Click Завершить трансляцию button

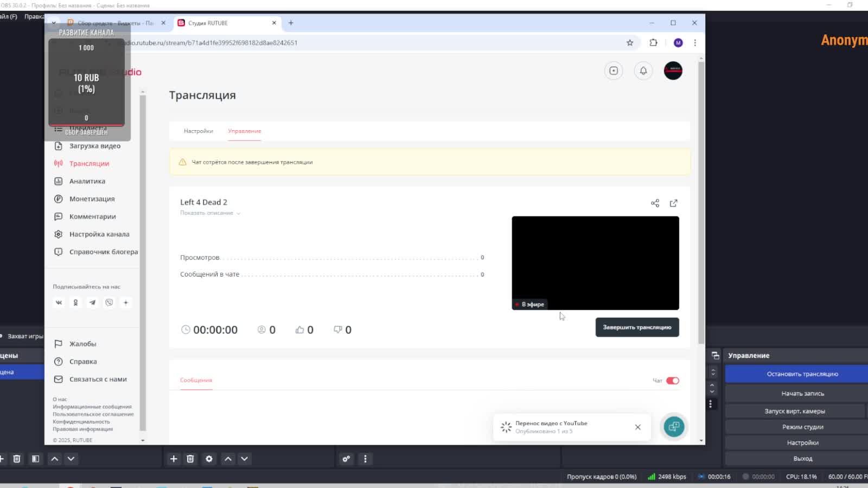pyautogui.click(x=637, y=328)
